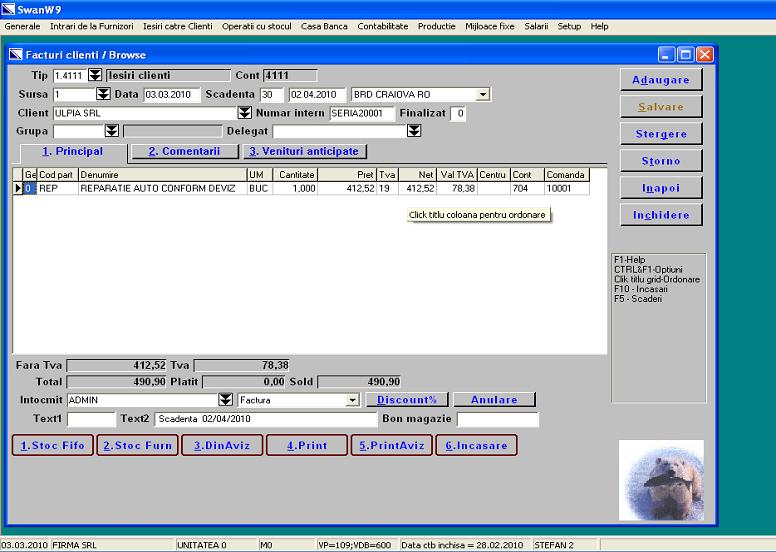
Task: Click the 4.Print button
Action: [x=306, y=446]
